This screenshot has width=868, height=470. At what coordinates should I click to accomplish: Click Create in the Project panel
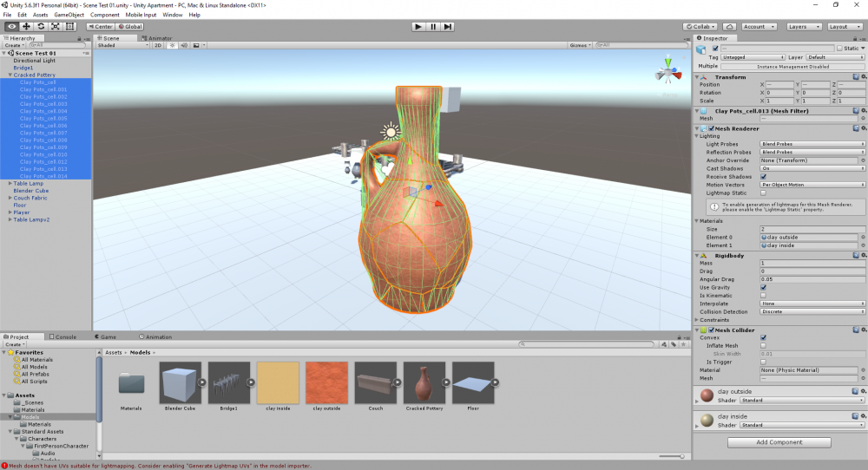(x=15, y=344)
